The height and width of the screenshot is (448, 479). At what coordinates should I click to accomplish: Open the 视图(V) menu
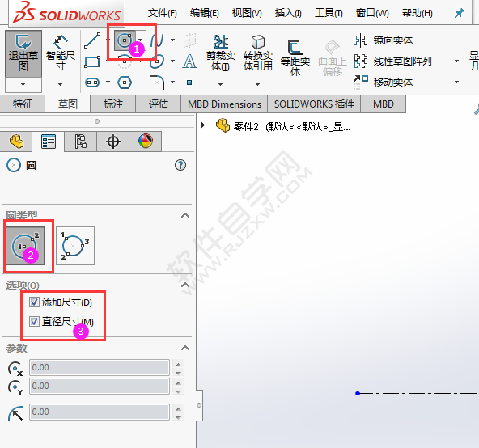[247, 13]
